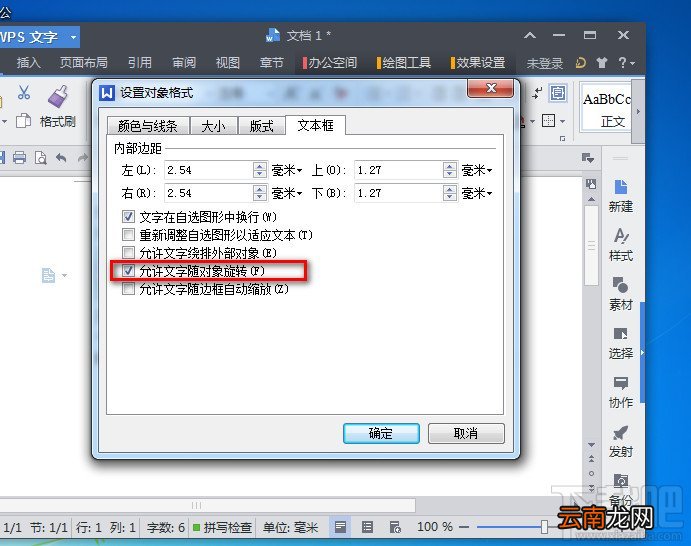Image resolution: width=691 pixels, height=546 pixels.
Task: Click 字数: 6 in status bar
Action: (166, 527)
